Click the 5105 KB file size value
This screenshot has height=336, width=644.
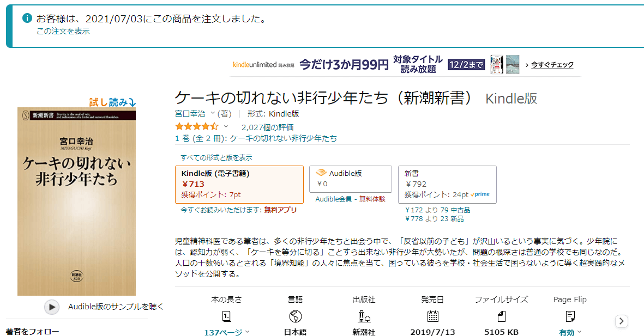[x=501, y=332]
